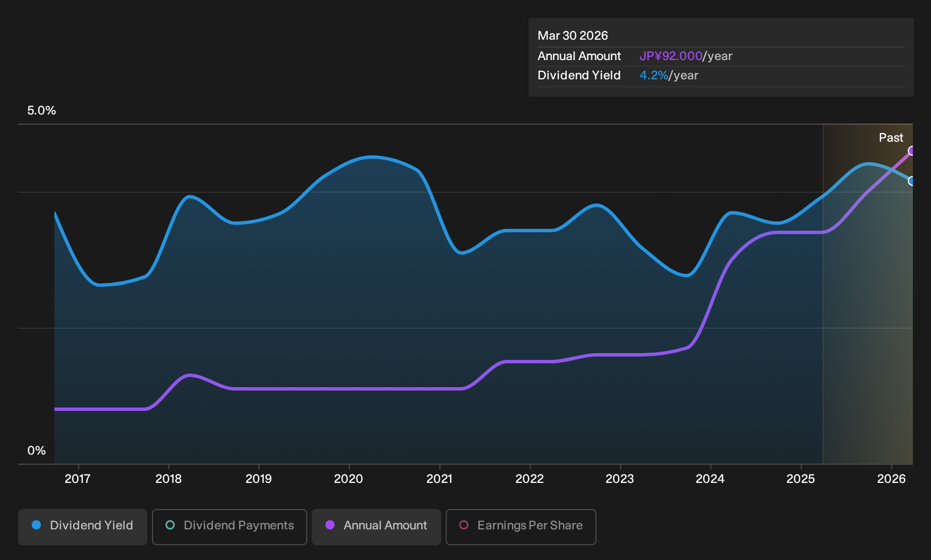
Task: Click the pink Earnings Per Share circle
Action: [x=464, y=525]
